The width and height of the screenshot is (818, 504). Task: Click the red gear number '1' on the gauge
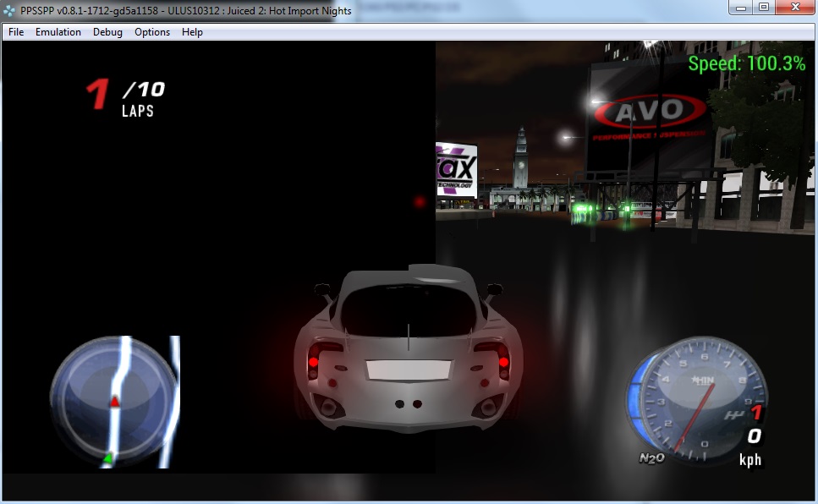[x=757, y=413]
